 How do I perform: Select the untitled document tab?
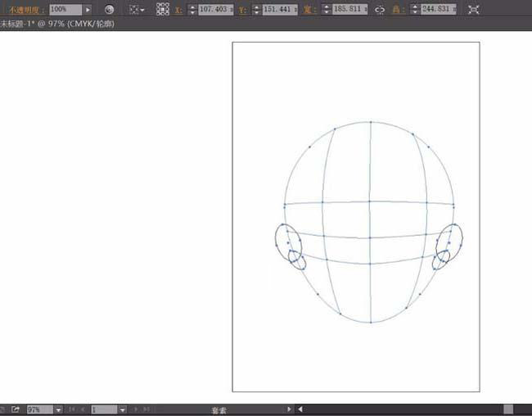click(x=57, y=25)
